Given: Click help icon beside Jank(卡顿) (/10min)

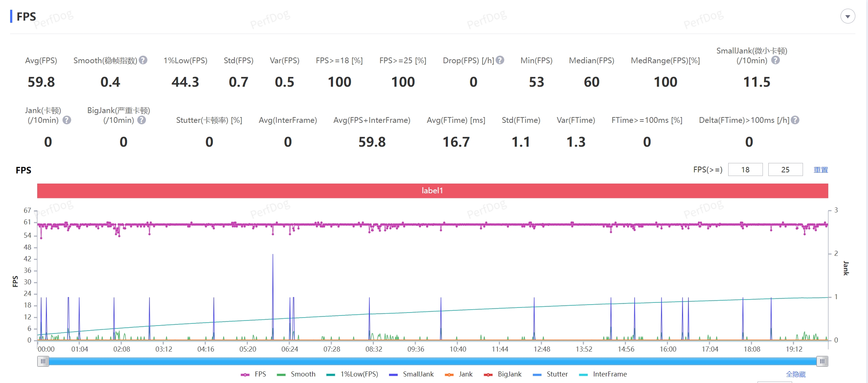Looking at the screenshot, I should coord(67,120).
